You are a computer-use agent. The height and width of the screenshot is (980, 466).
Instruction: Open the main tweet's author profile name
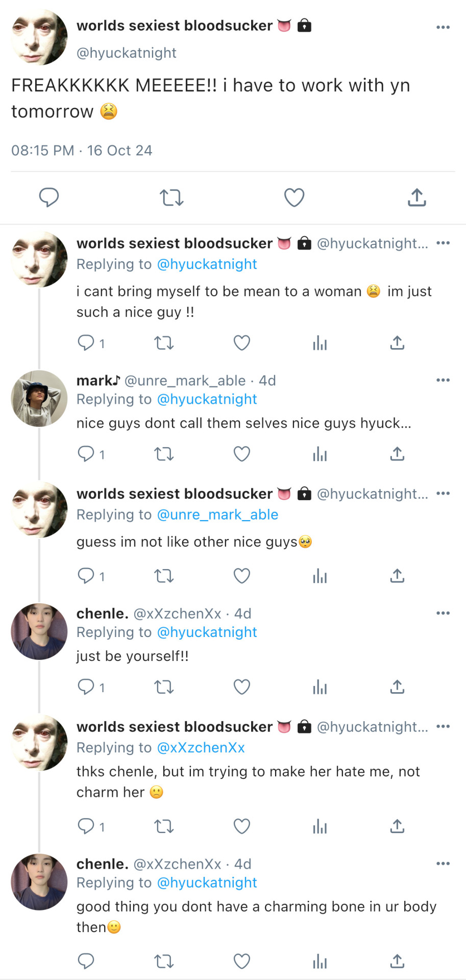[x=175, y=26]
